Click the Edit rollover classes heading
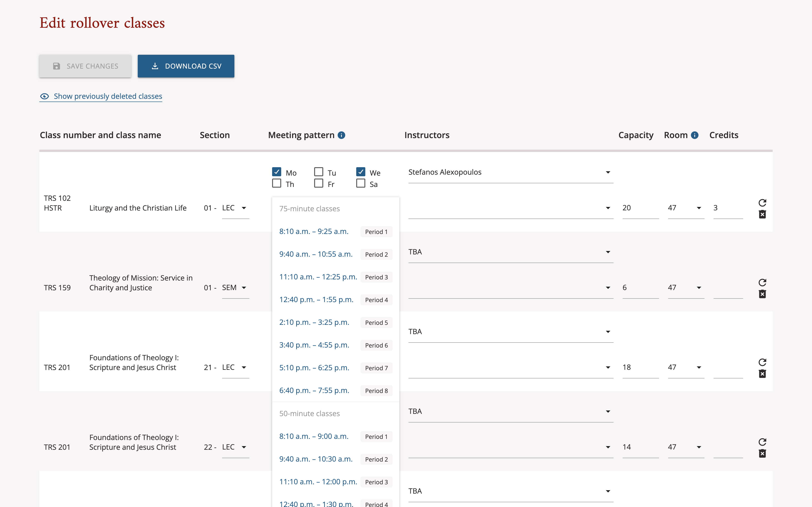812x507 pixels. click(102, 23)
